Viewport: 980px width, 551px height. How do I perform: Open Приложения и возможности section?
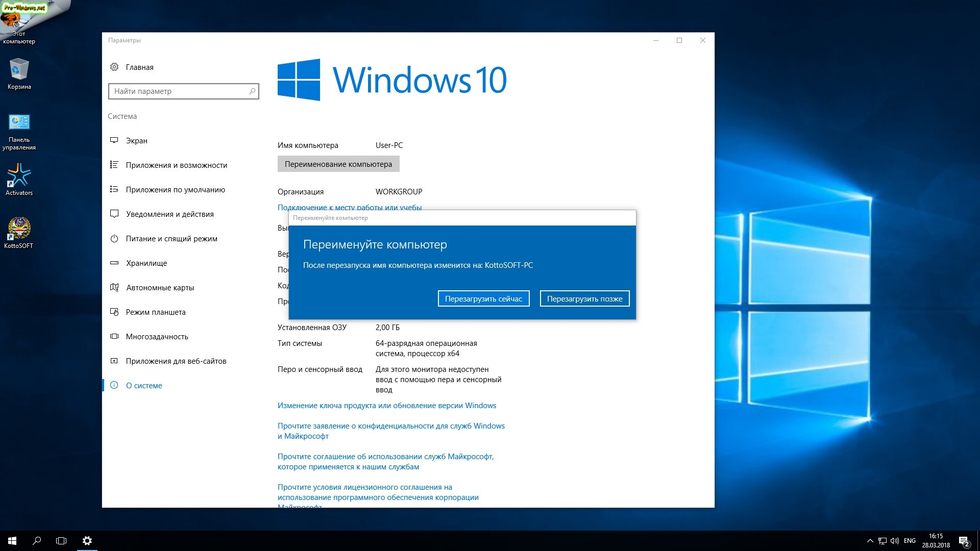(176, 165)
